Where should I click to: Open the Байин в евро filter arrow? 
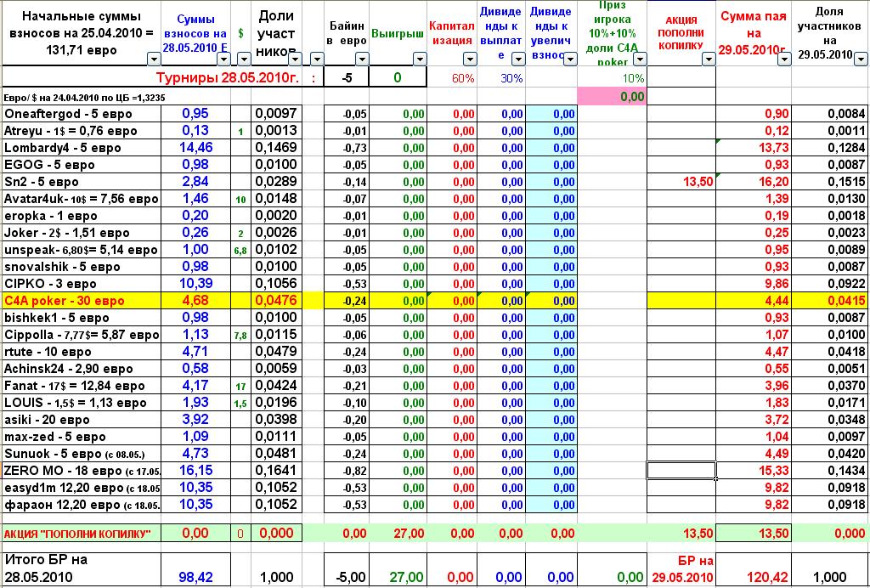click(x=362, y=59)
